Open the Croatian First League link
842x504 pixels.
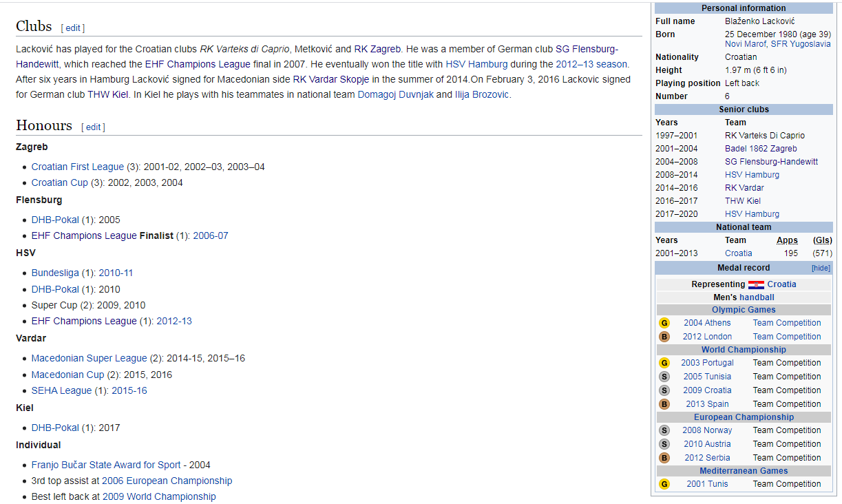pyautogui.click(x=78, y=167)
